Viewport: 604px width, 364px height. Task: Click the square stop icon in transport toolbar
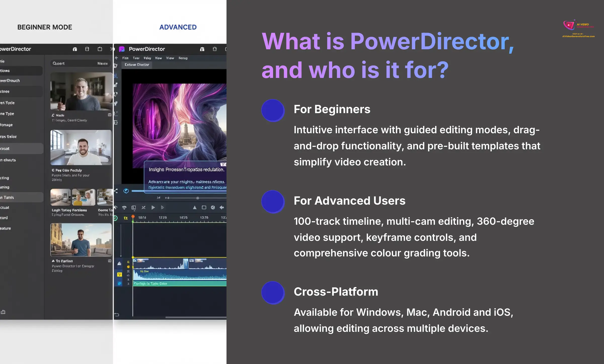click(x=204, y=208)
